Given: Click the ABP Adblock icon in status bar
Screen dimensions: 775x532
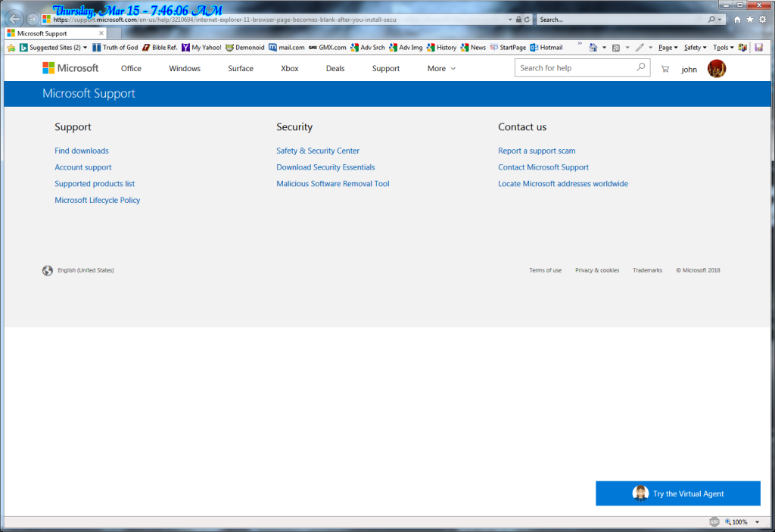Looking at the screenshot, I should coord(714,521).
